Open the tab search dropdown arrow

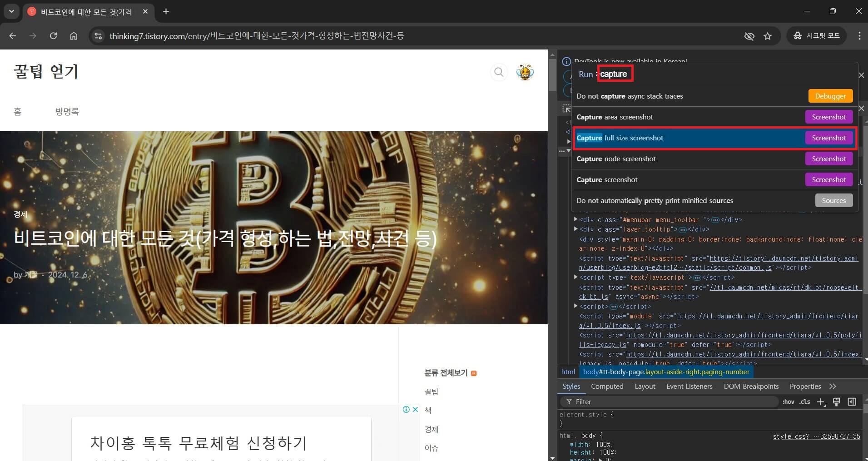(11, 11)
